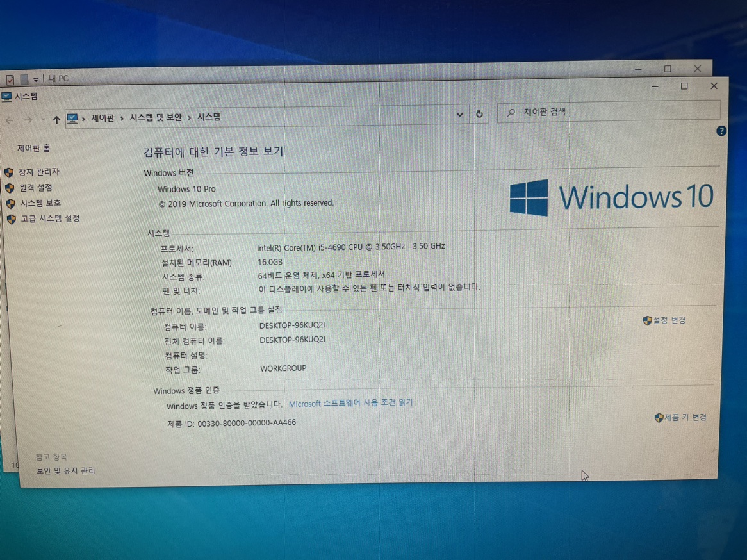Open 고급 시스템 설정 from sidebar
This screenshot has height=560, width=747.
point(50,218)
